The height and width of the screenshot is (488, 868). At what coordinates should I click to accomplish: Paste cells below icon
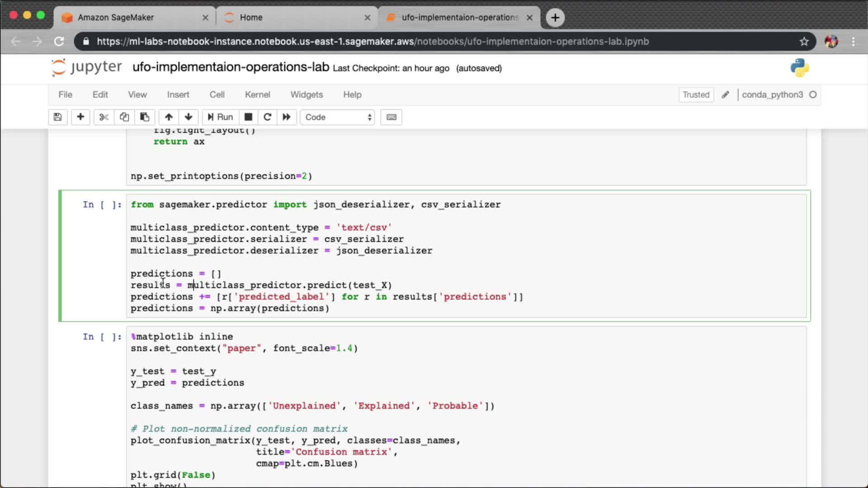point(145,117)
